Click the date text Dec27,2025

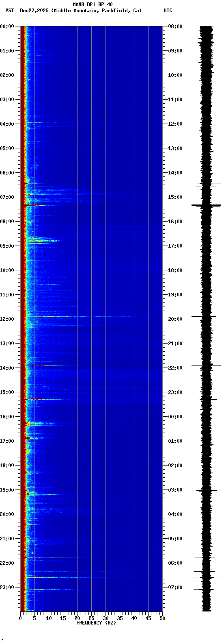tap(34, 11)
